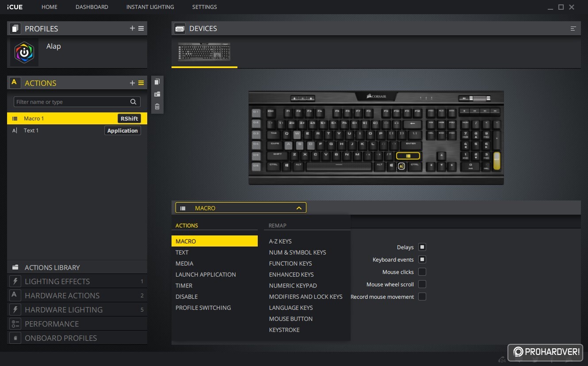Image resolution: width=588 pixels, height=366 pixels.
Task: Select LANGUAGE KEYS remap option
Action: tap(291, 308)
